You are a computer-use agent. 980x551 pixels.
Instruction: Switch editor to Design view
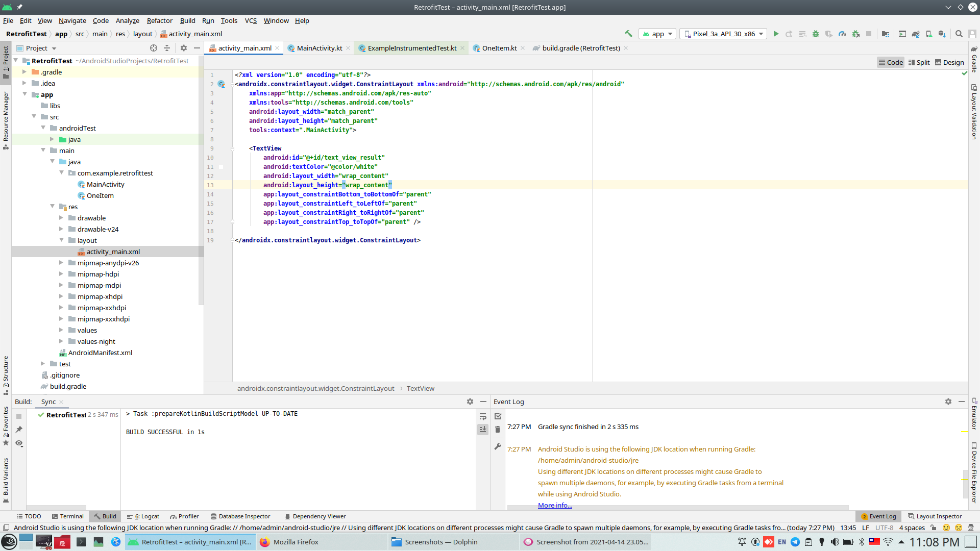949,62
